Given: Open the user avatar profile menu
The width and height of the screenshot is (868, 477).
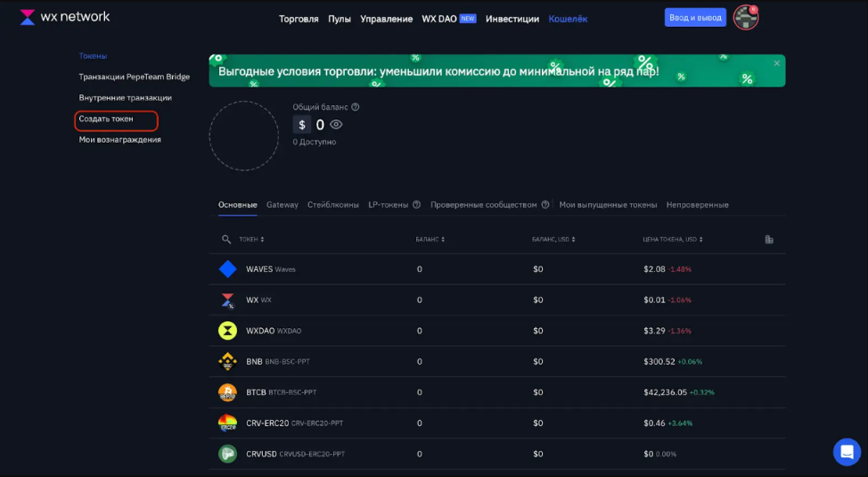Looking at the screenshot, I should (x=746, y=18).
